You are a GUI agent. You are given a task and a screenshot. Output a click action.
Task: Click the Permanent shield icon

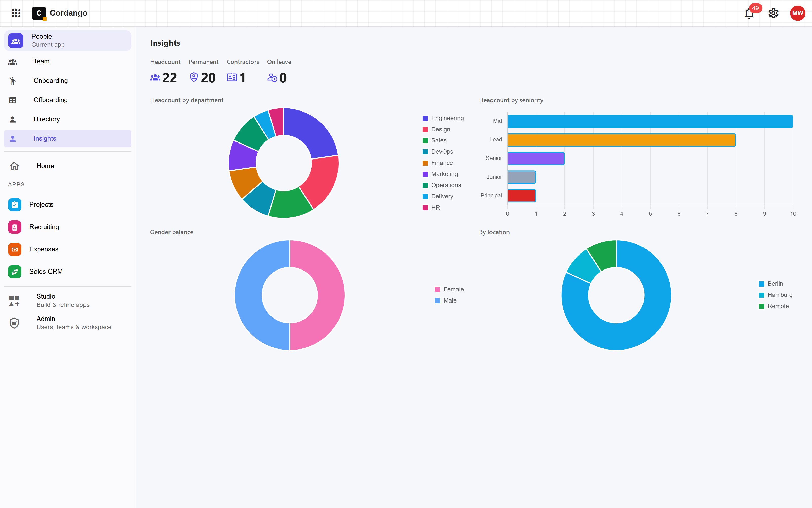click(x=194, y=77)
